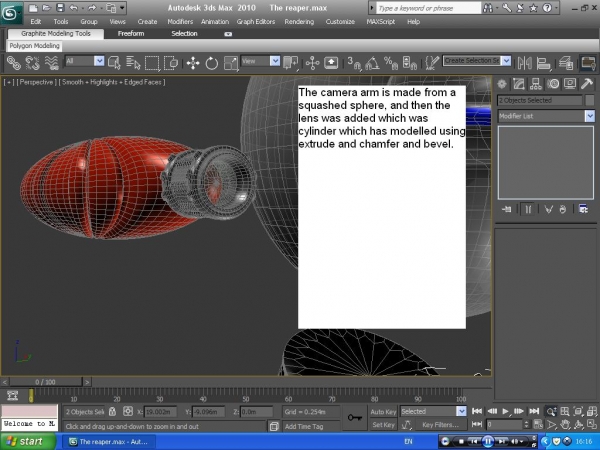Open the Graph Editors menu
Image resolution: width=600 pixels, height=450 pixels.
point(256,22)
